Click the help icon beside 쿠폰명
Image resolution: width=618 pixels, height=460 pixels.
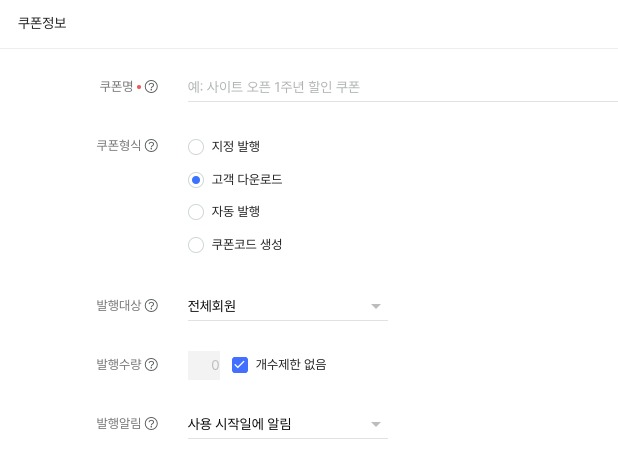point(152,87)
